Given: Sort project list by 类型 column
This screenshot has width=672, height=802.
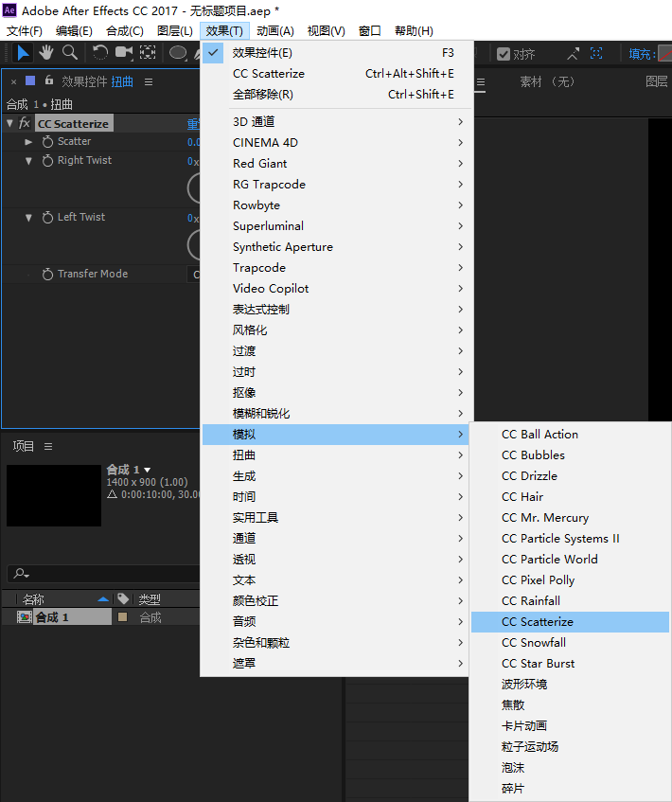Looking at the screenshot, I should point(150,599).
